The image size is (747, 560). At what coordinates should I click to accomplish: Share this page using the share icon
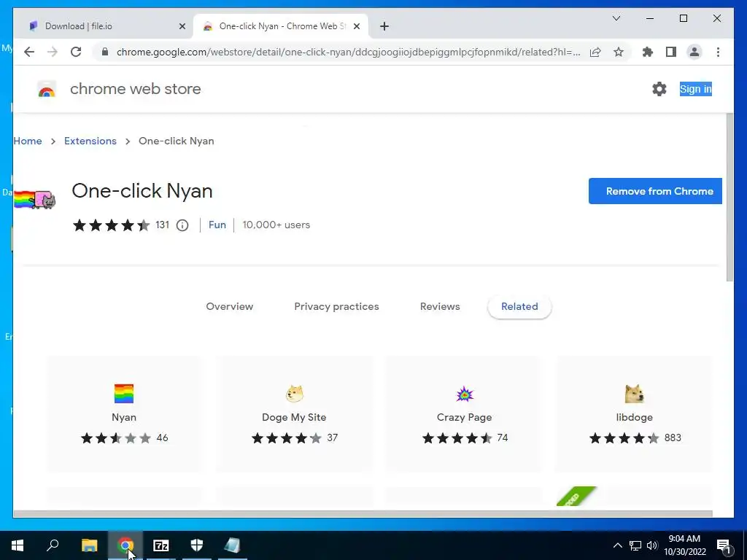[595, 52]
